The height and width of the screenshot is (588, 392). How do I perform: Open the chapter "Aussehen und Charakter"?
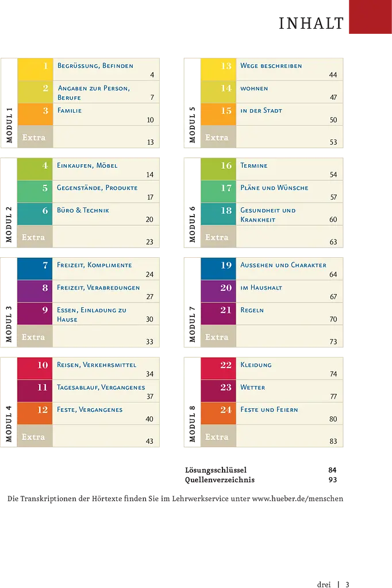point(283,265)
